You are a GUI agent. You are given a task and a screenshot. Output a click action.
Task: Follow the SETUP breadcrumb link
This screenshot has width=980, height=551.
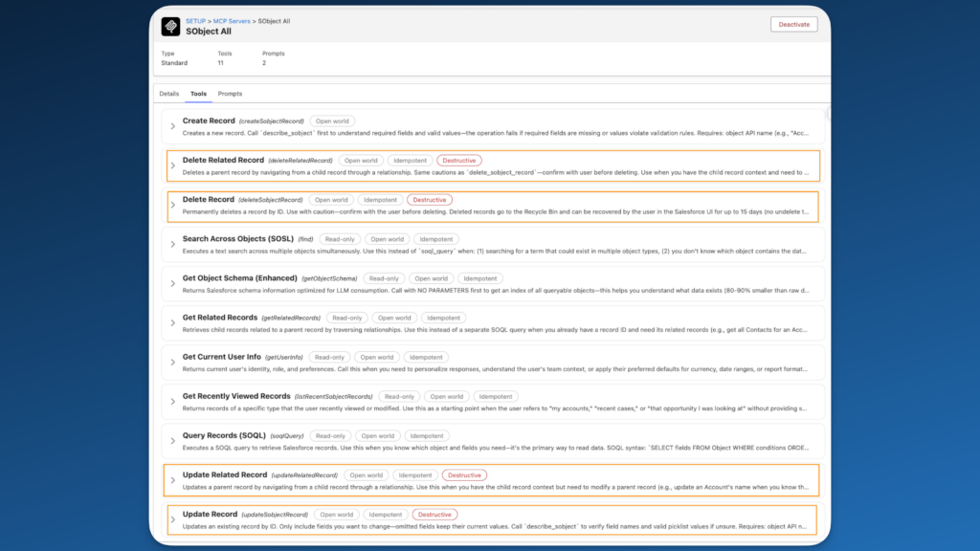[195, 21]
